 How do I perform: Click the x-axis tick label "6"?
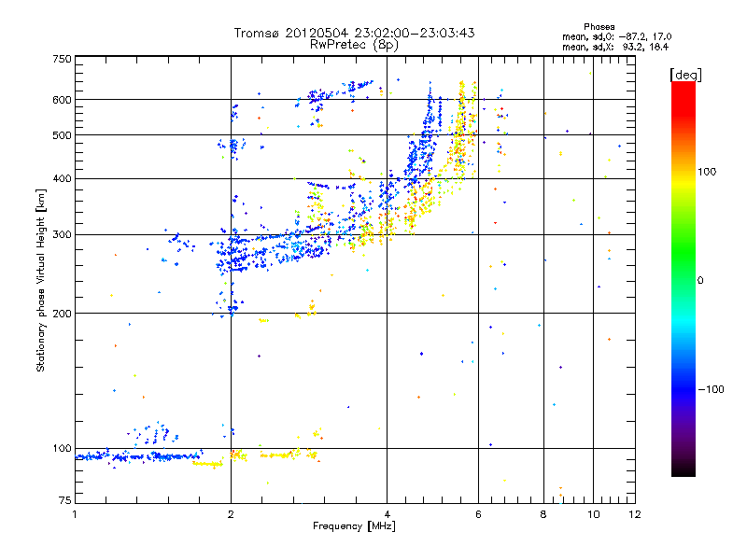478,514
